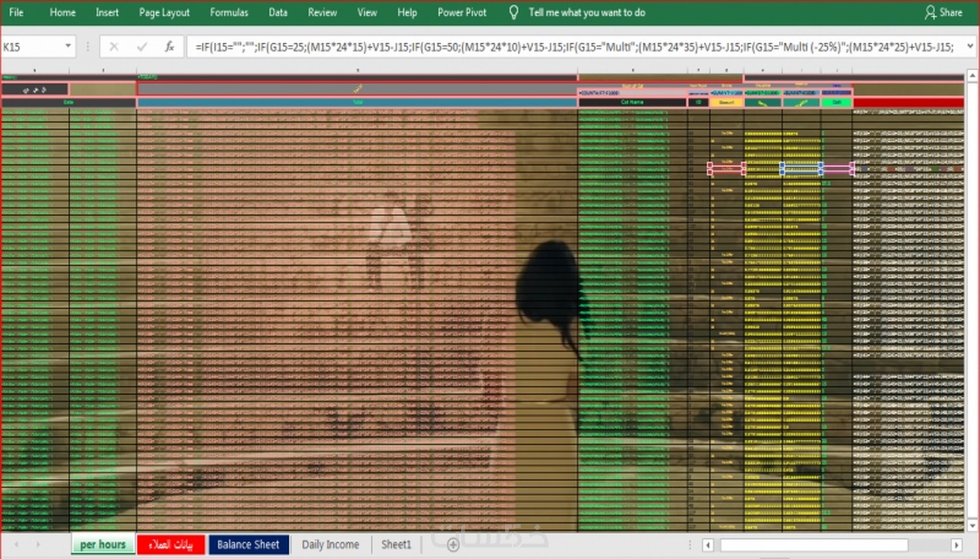Open the Formulas ribbon tab

[229, 13]
